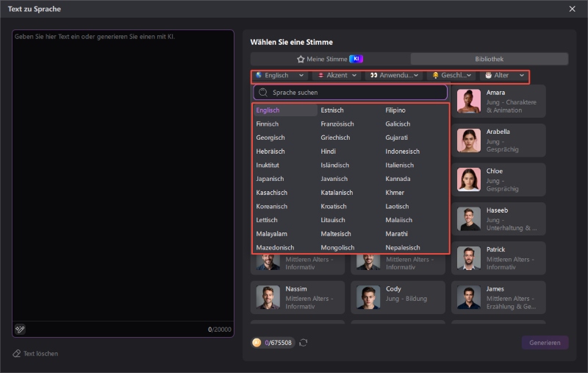
Task: Click the refresh credits icon
Action: click(x=303, y=343)
